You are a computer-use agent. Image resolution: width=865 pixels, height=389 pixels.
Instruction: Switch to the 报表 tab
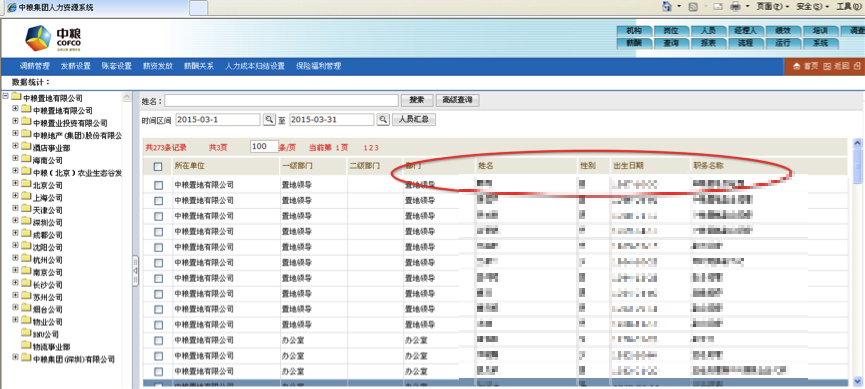708,43
